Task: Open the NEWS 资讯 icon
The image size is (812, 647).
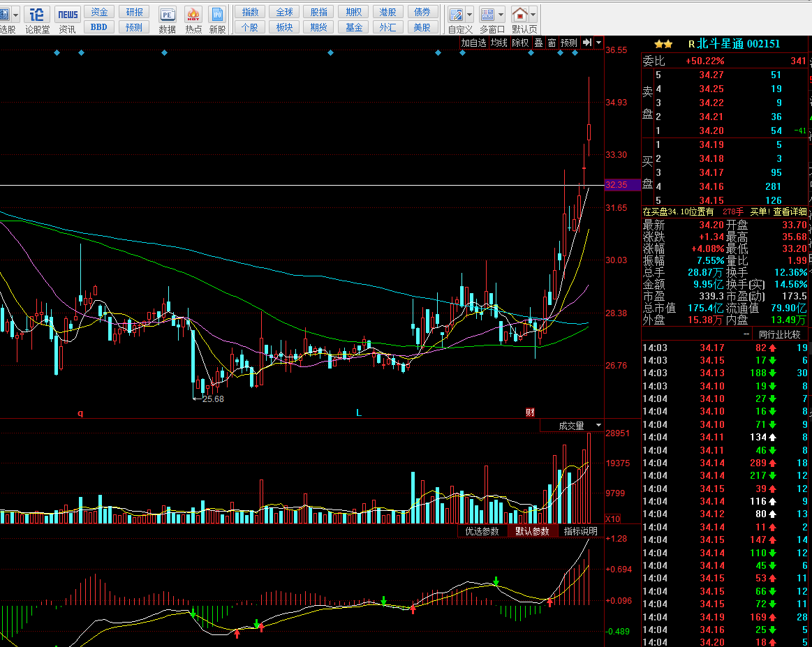Action: 67,20
